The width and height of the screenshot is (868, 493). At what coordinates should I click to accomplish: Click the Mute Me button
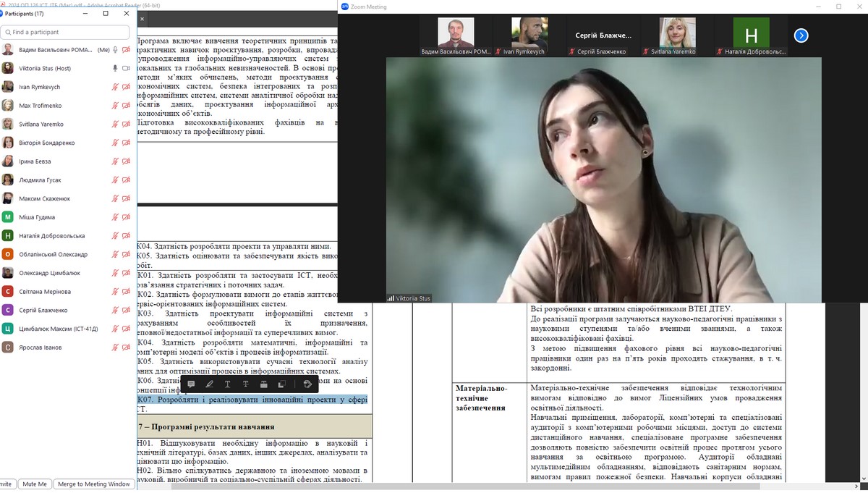[34, 484]
